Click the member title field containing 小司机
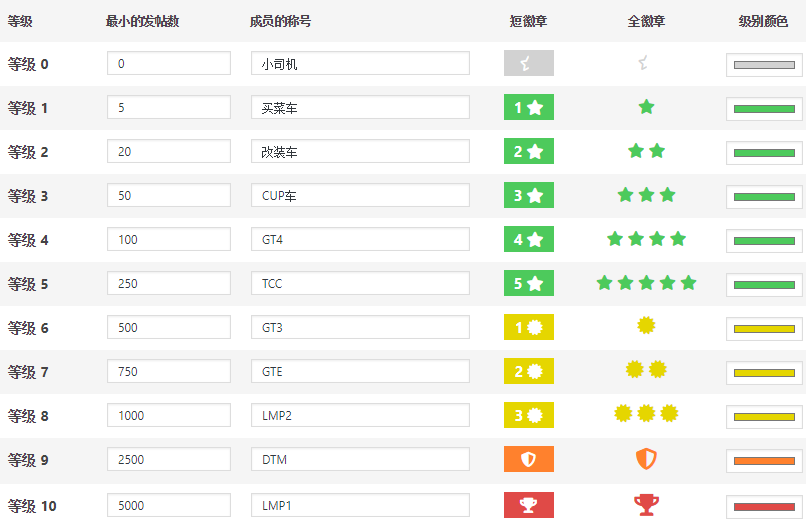This screenshot has width=806, height=527. [360, 63]
